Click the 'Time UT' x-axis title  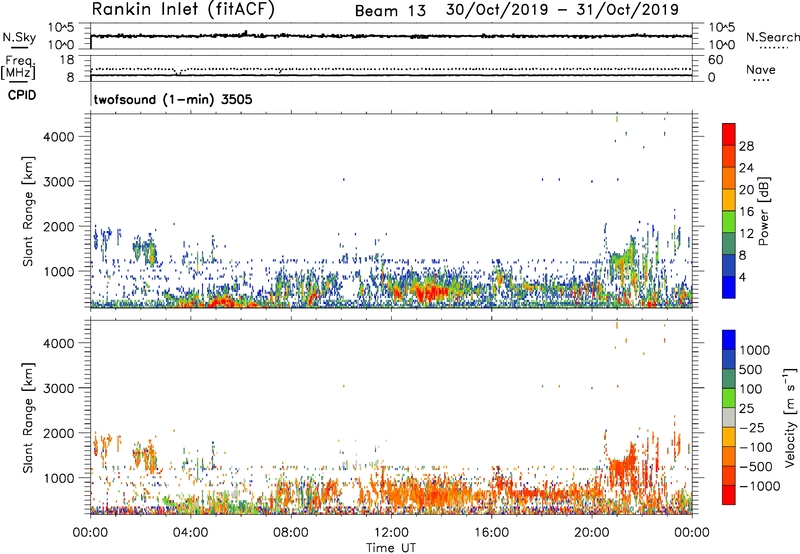391,547
